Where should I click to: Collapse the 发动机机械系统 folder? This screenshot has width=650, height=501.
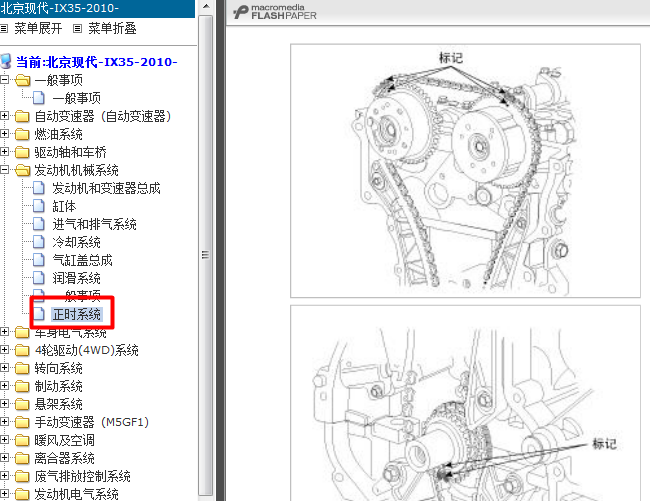(x=4, y=169)
